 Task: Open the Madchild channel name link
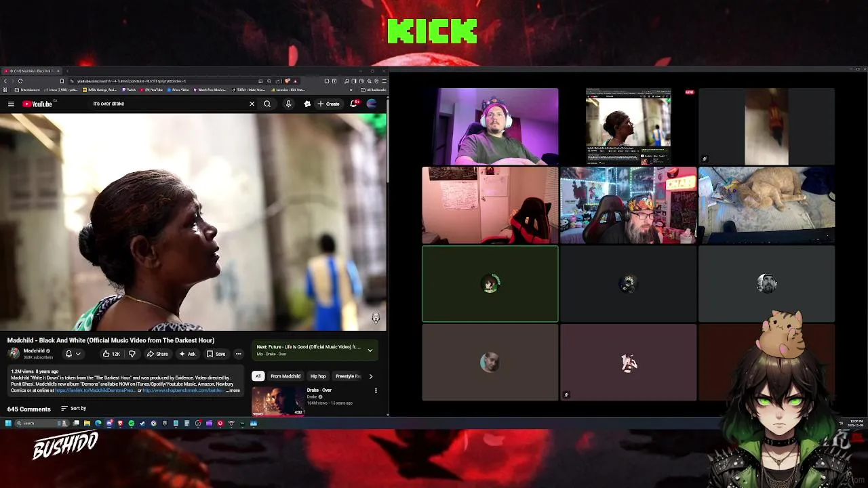pyautogui.click(x=34, y=350)
